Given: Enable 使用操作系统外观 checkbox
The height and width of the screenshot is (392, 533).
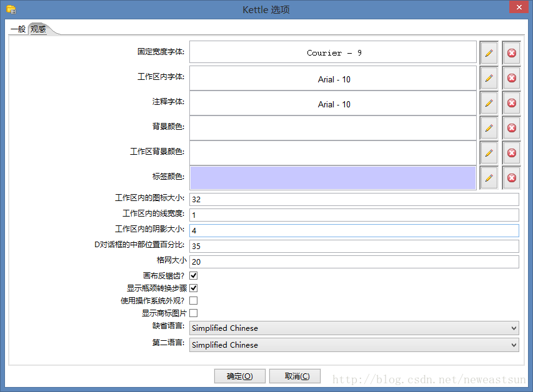Looking at the screenshot, I should tap(194, 301).
